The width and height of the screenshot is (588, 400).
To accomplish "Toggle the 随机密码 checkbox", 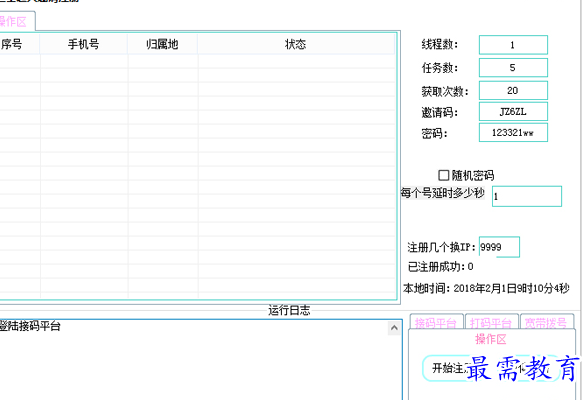I will 444,175.
